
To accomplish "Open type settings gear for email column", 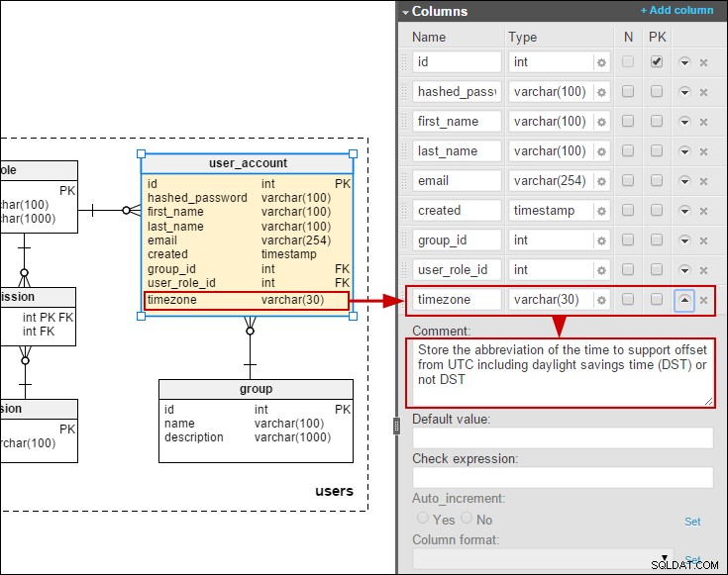I will point(601,181).
